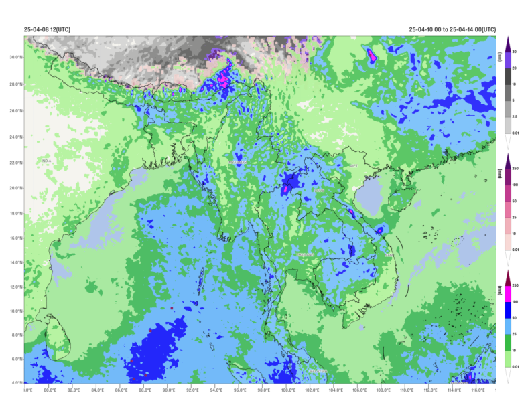This screenshot has height=399, width=532.
Task: Click the dark red over-250 arrow atop the bottom legend
Action: [x=508, y=278]
